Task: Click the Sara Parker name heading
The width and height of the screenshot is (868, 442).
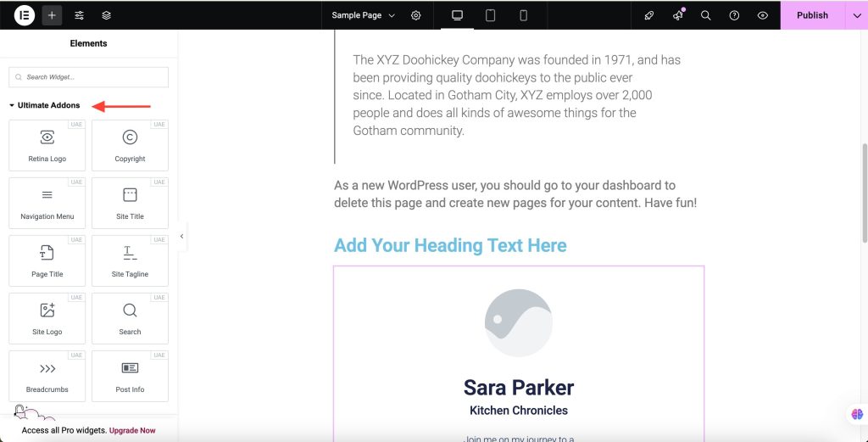Action: pyautogui.click(x=519, y=388)
